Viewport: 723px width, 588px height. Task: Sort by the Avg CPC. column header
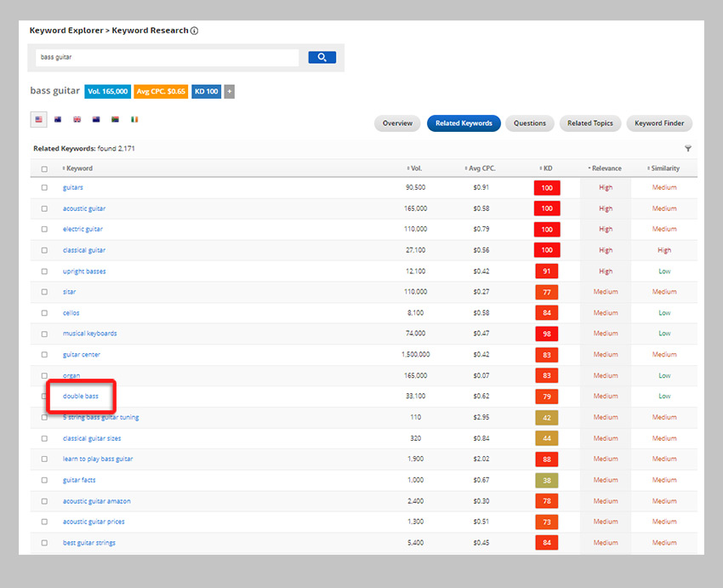point(481,168)
